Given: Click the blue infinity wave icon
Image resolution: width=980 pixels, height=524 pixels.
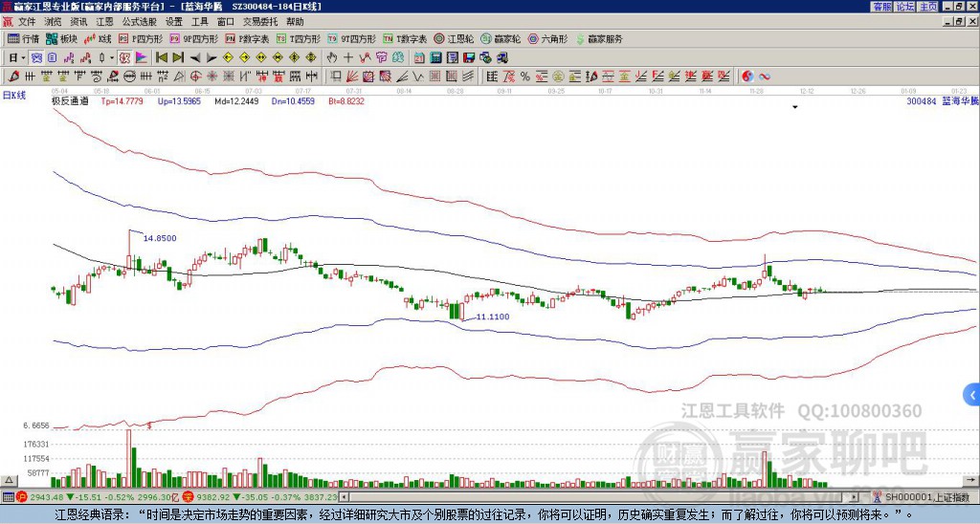Looking at the screenshot, I should (764, 76).
